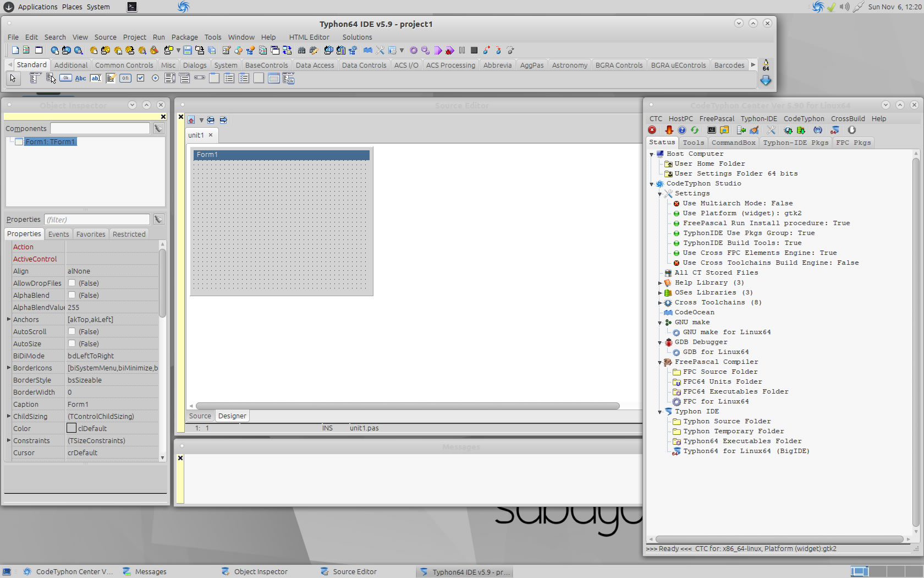The image size is (924, 578).
Task: Select the TCheckBox component on the palette
Action: [140, 78]
